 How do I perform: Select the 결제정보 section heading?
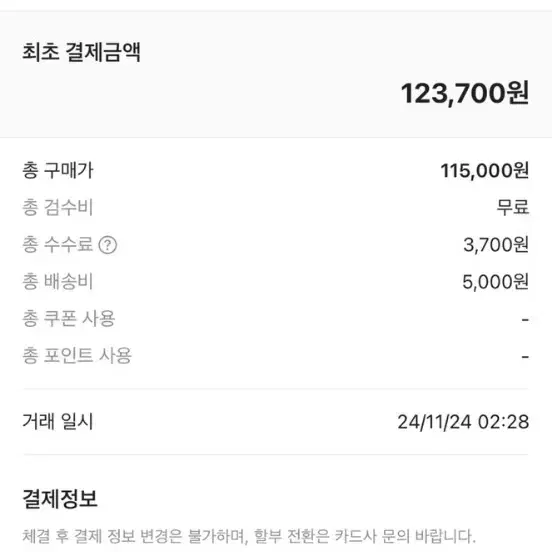coord(60,499)
